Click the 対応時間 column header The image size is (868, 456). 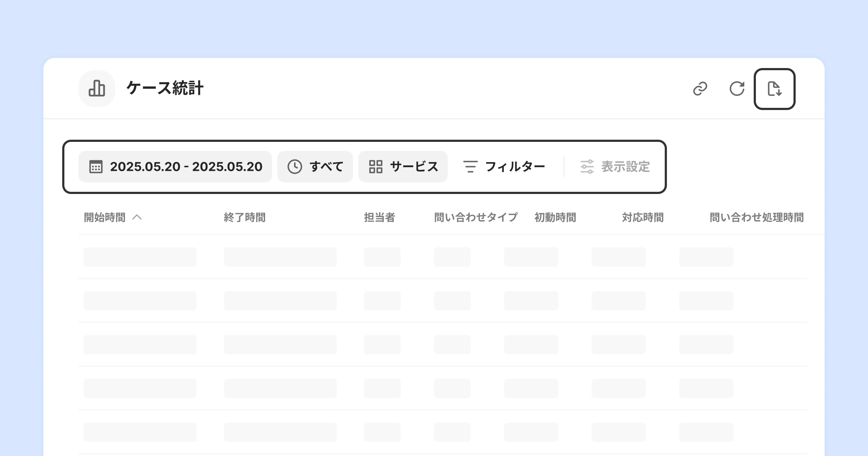pos(643,218)
